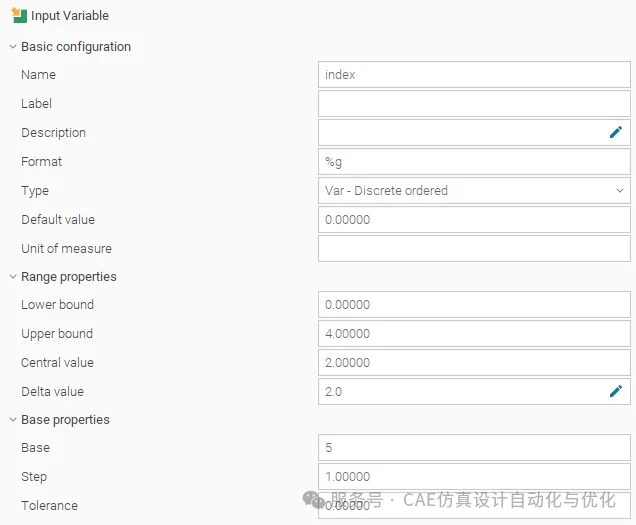The image size is (636, 525).
Task: Open the Delta value edit pencil icon
Action: [615, 391]
